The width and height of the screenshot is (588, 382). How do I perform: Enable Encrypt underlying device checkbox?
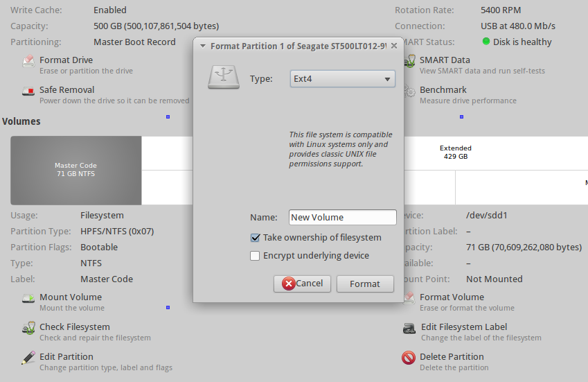255,256
